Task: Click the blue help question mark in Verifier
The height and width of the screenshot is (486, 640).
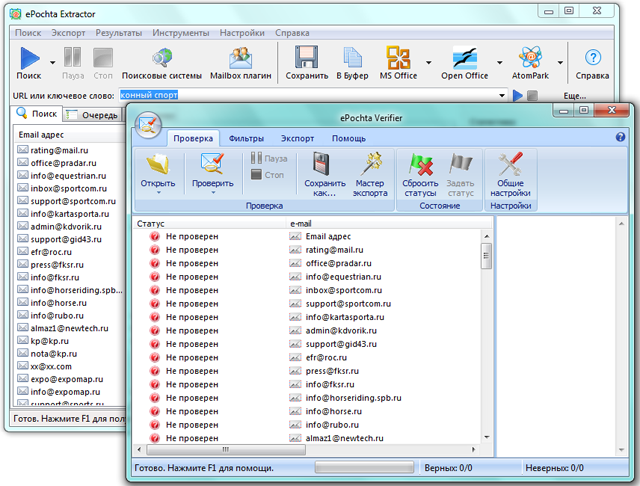Action: (620, 137)
